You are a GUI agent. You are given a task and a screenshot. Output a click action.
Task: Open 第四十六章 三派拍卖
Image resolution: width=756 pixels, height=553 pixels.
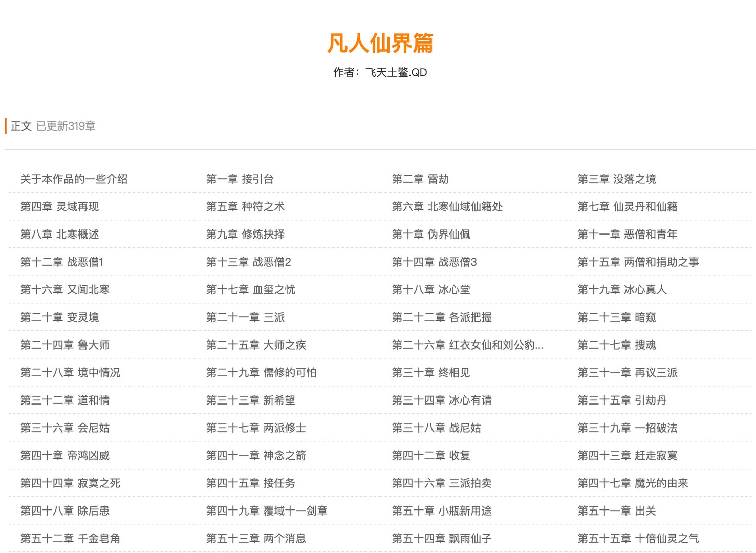point(441,483)
